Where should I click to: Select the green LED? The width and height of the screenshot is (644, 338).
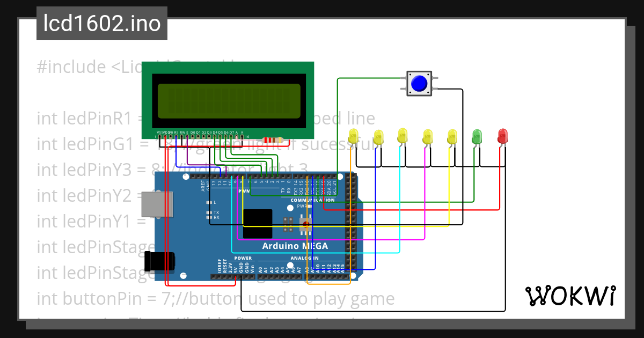click(478, 137)
